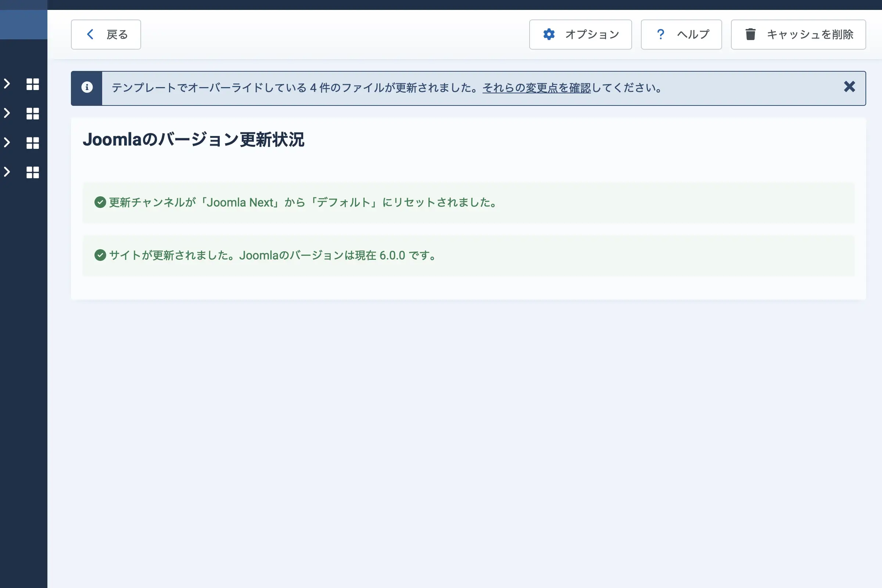882x588 pixels.
Task: Click the trash can icon for キャッシュを削除
Action: 750,34
